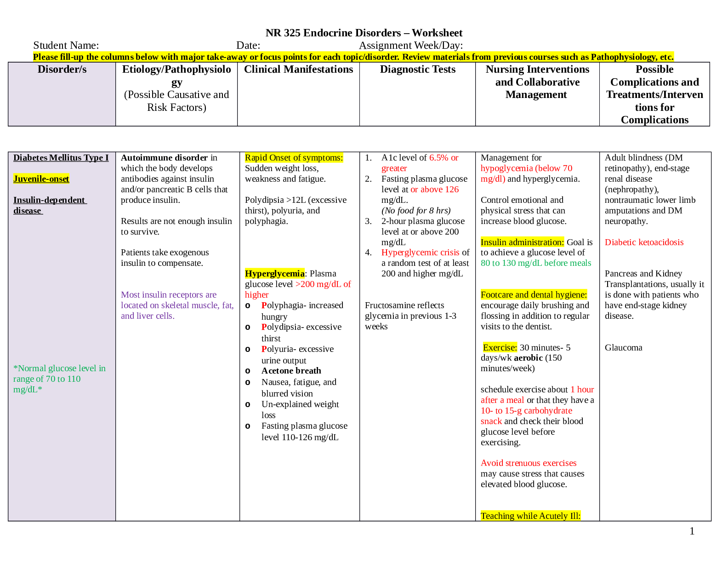Click the 'Clinical Manifestations' column header
Screen dimensions: 728x563
[x=299, y=69]
